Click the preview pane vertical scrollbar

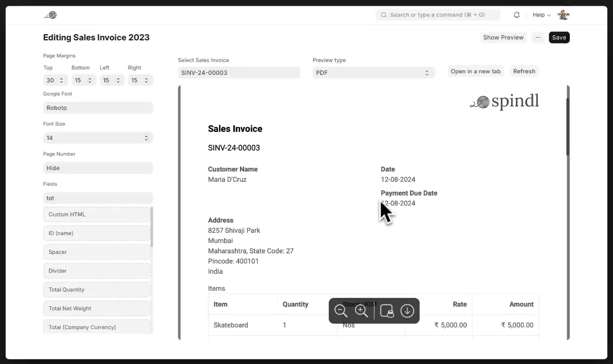click(x=568, y=127)
